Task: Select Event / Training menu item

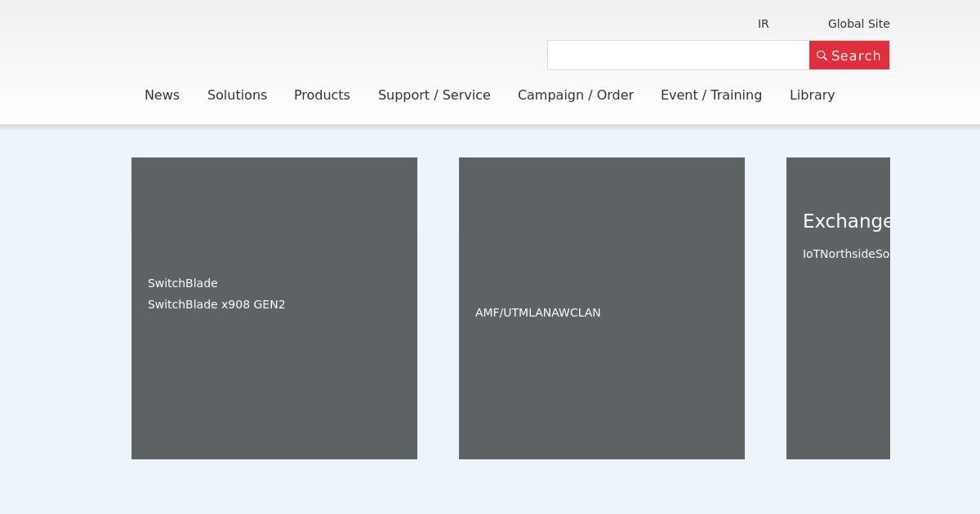Action: [x=711, y=95]
